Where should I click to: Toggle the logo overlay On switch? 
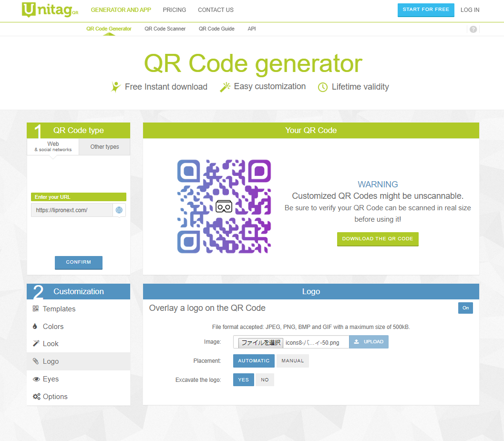tap(465, 308)
